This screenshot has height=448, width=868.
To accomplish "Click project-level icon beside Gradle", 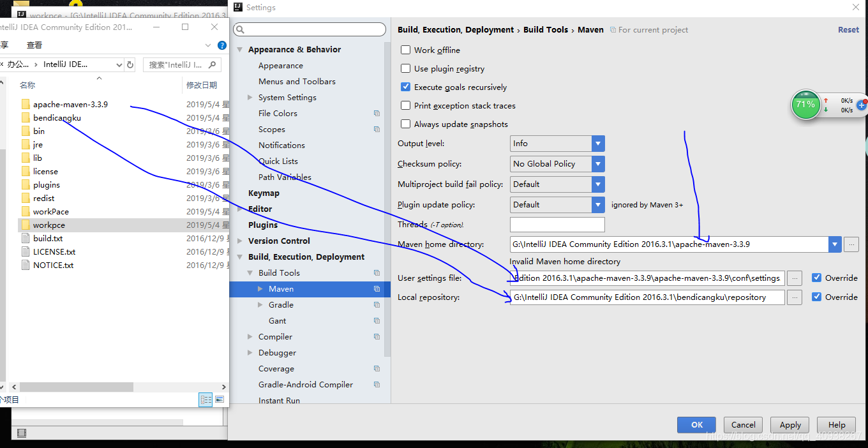I will 377,305.
